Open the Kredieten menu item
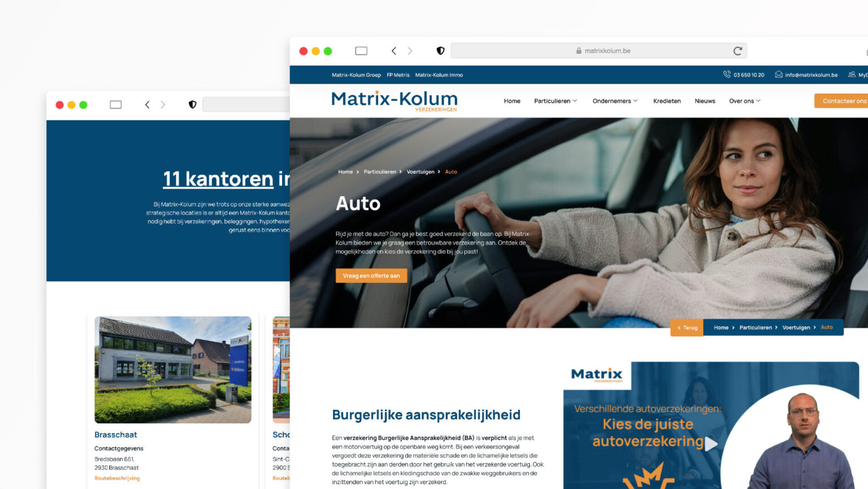 click(667, 101)
